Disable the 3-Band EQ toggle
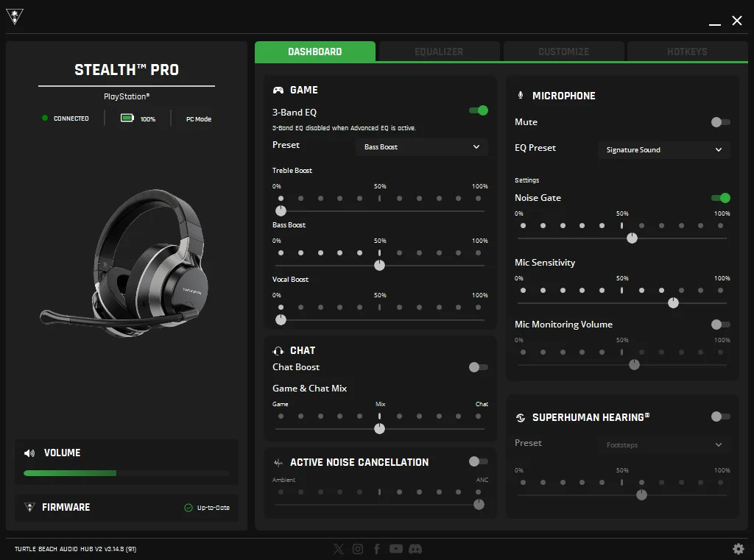 [479, 110]
